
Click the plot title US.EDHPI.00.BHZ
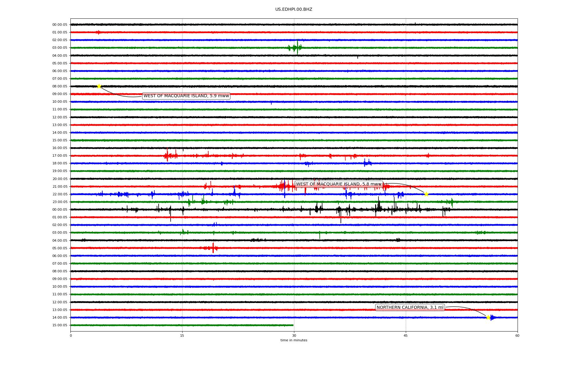294,10
